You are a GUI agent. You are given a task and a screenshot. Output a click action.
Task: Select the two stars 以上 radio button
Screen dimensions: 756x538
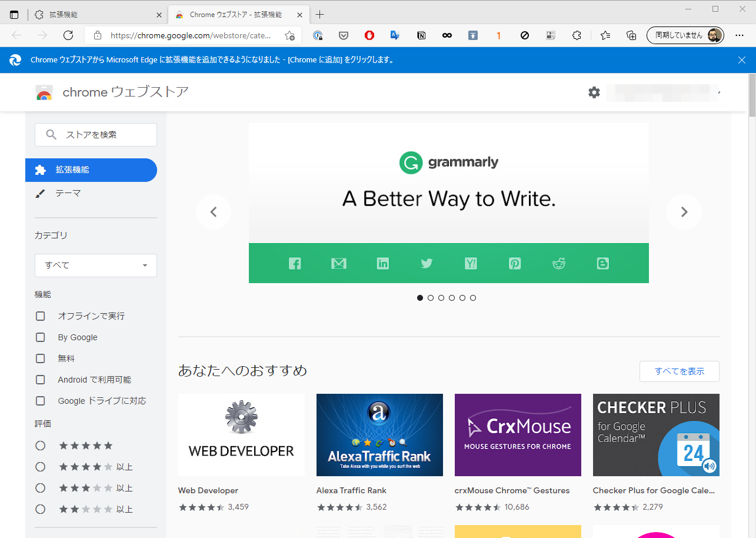click(x=41, y=509)
